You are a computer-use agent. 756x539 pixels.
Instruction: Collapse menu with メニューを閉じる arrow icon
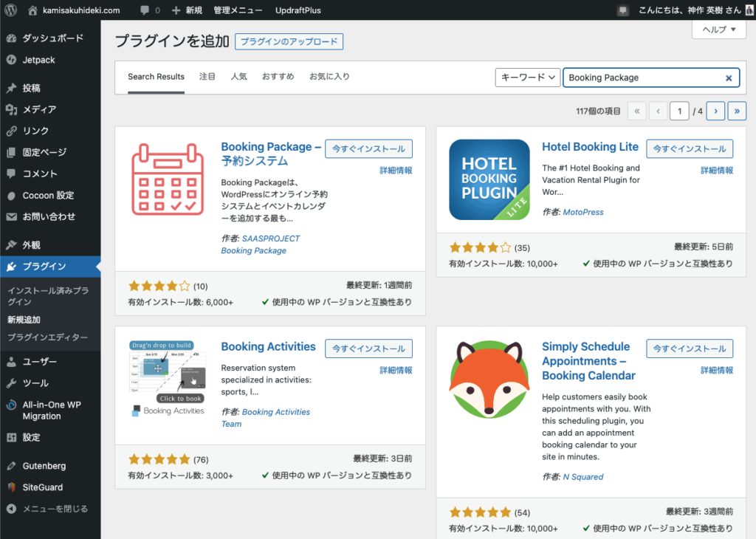pyautogui.click(x=12, y=509)
